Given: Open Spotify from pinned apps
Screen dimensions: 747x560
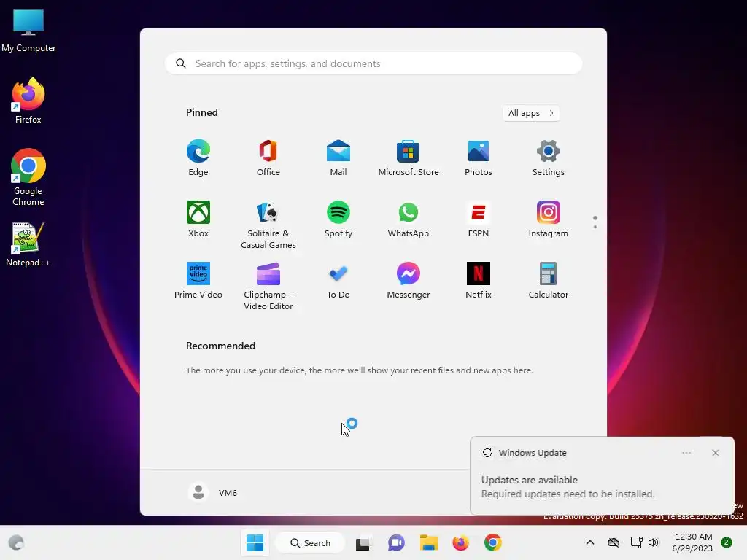Looking at the screenshot, I should pos(338,219).
